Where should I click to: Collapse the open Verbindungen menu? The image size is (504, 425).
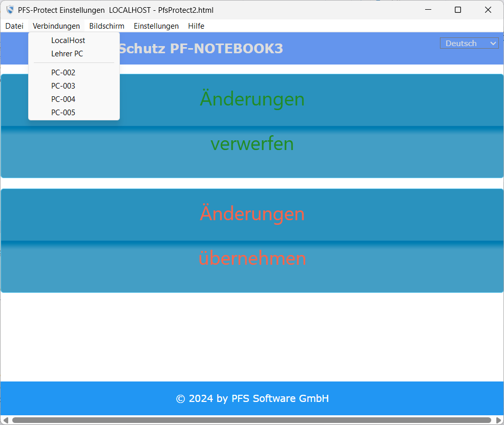[x=56, y=26]
